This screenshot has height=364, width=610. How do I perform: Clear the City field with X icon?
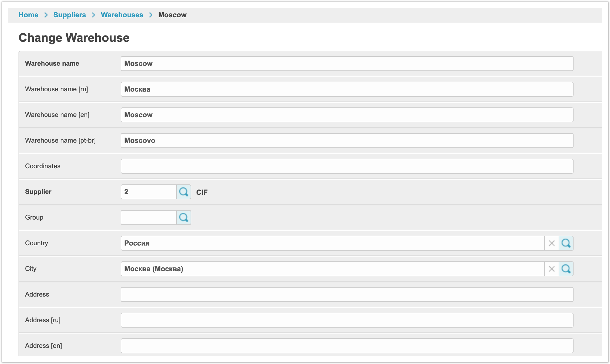click(x=551, y=269)
